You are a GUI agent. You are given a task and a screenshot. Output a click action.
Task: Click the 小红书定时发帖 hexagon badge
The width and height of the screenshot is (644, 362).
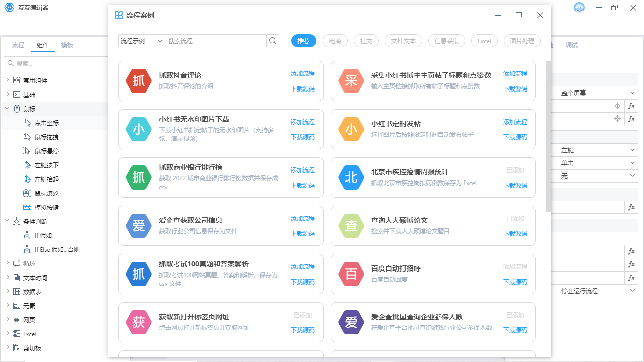click(351, 129)
